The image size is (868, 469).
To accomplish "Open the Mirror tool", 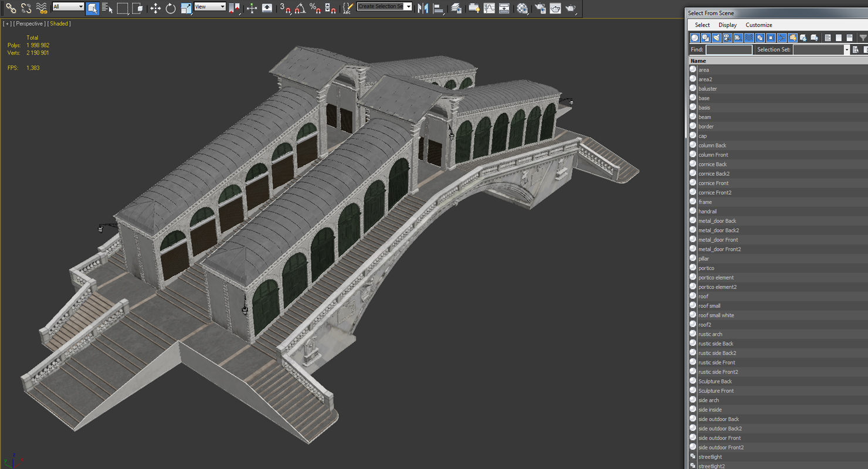I will 422,8.
